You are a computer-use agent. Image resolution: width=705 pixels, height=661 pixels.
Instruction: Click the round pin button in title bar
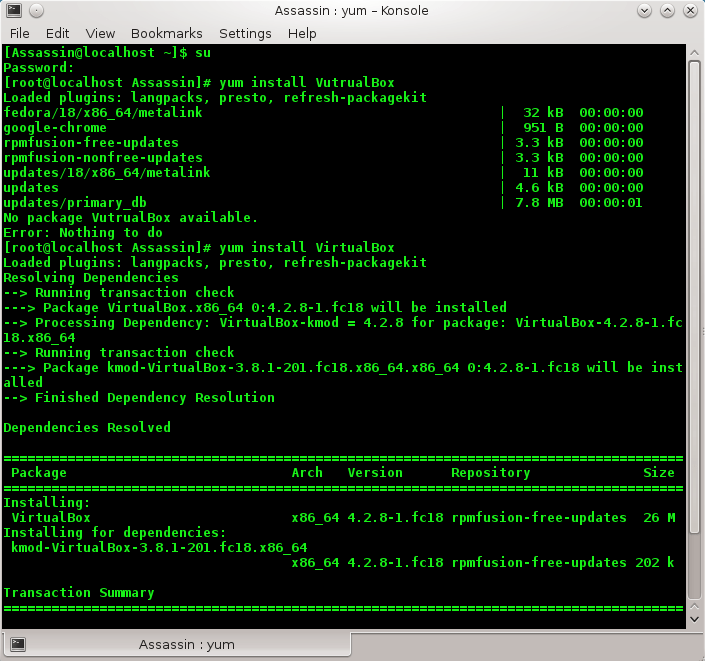coord(36,10)
